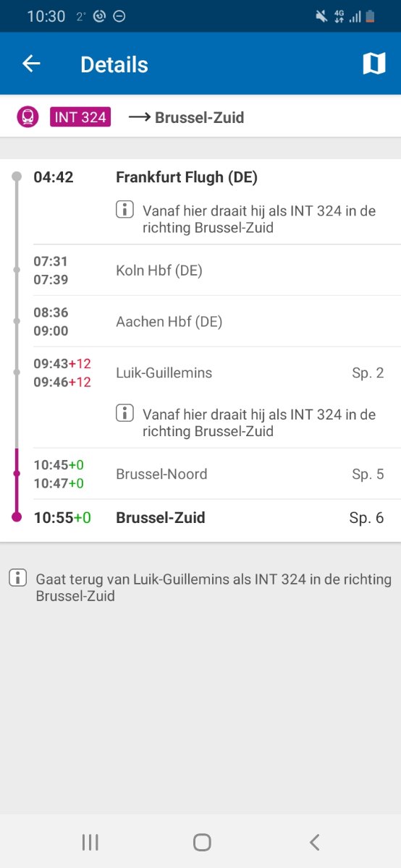The width and height of the screenshot is (401, 868).
Task: Tap info icon under Luik-Guillemins
Action: [x=125, y=413]
